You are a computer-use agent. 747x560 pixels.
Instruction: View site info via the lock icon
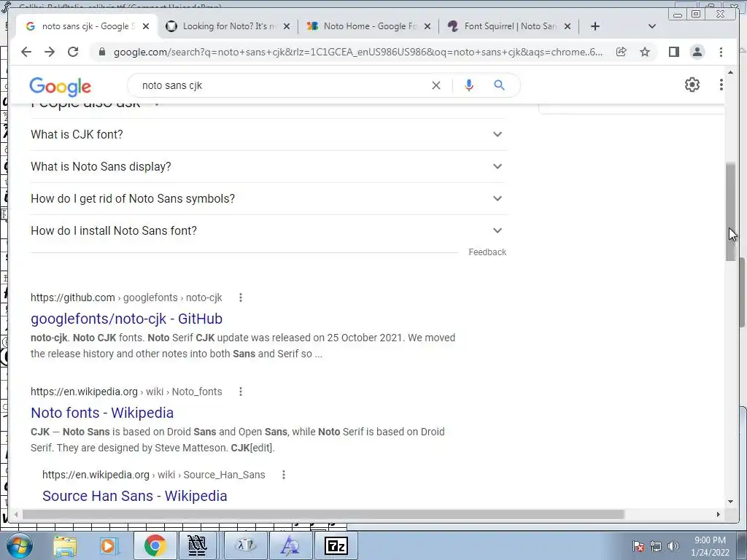point(102,52)
